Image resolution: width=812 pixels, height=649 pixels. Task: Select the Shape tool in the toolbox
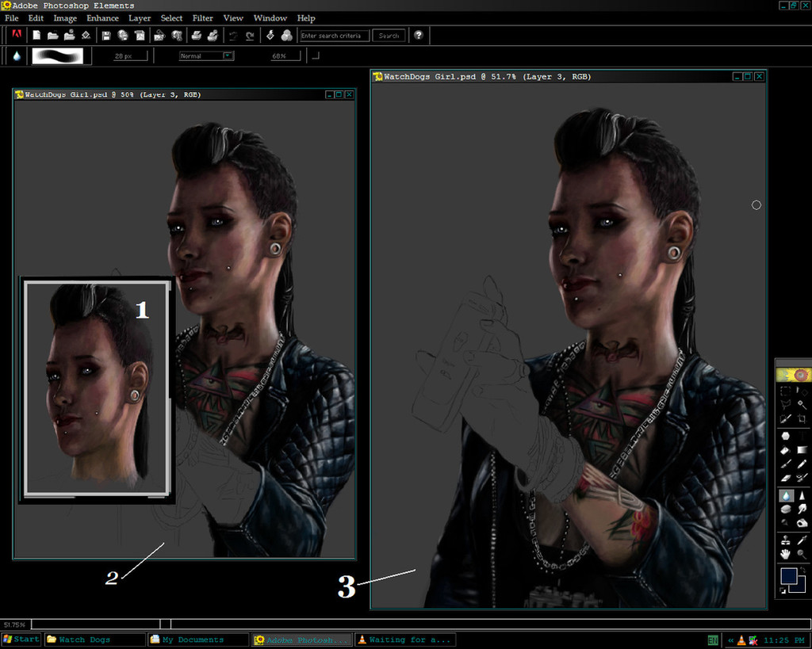point(786,436)
